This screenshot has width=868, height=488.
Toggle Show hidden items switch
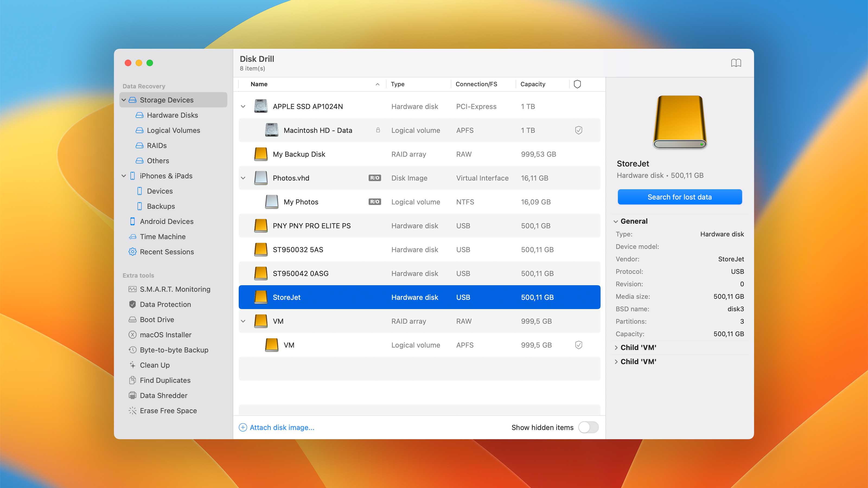point(588,427)
